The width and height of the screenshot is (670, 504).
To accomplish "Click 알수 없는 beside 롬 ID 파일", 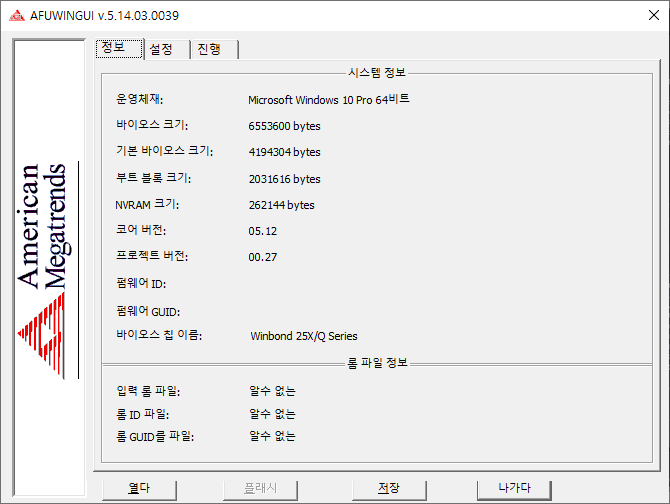I will [x=272, y=414].
